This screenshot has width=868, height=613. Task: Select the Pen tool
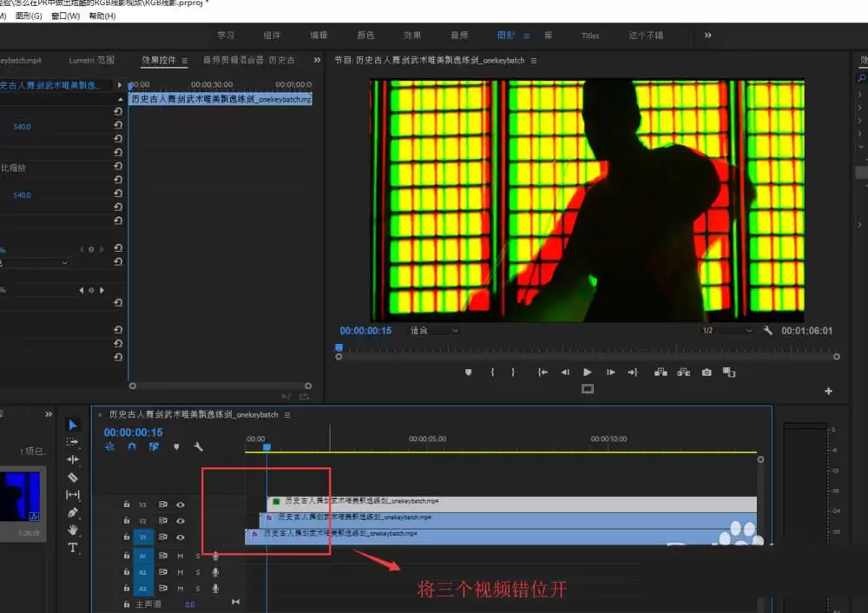coord(73,513)
